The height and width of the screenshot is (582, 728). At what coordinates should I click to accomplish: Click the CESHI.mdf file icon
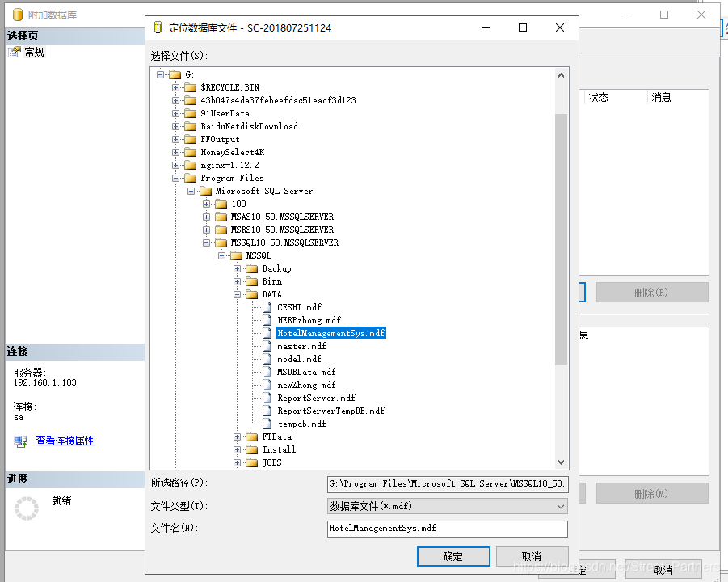point(267,307)
